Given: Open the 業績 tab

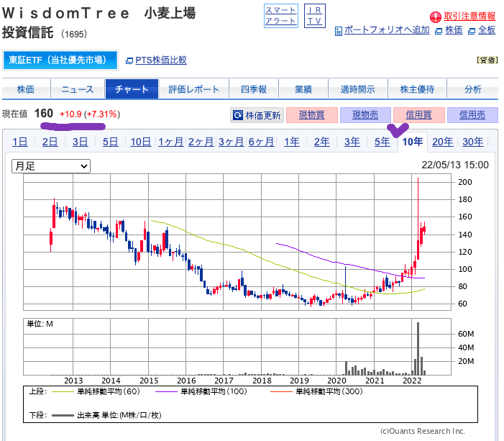Looking at the screenshot, I should point(303,89).
